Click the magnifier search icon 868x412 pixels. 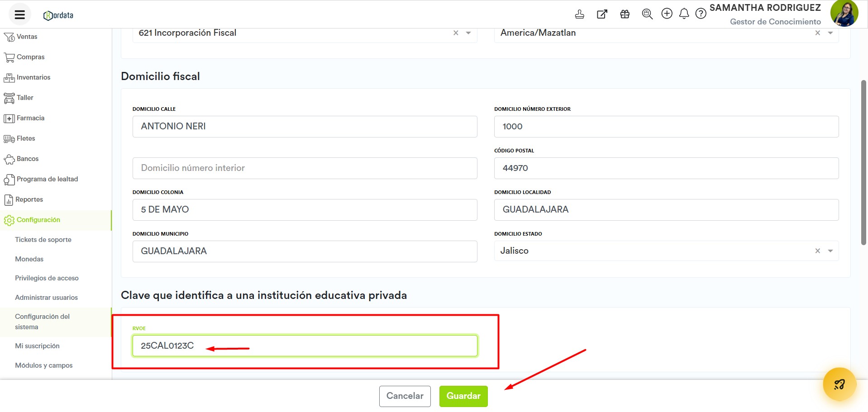(647, 14)
